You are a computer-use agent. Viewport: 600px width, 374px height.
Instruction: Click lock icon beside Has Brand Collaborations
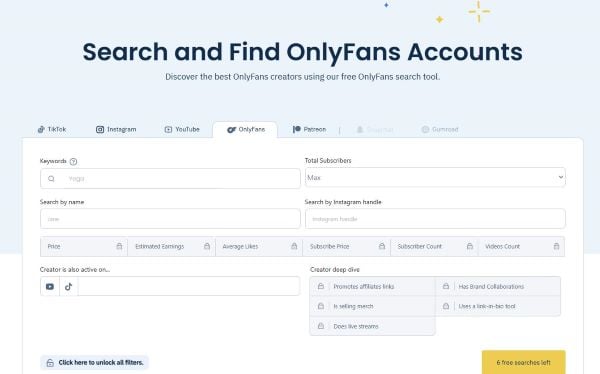tap(446, 286)
